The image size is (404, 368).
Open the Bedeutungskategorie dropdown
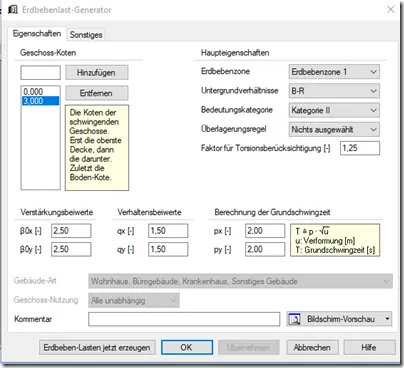click(334, 110)
